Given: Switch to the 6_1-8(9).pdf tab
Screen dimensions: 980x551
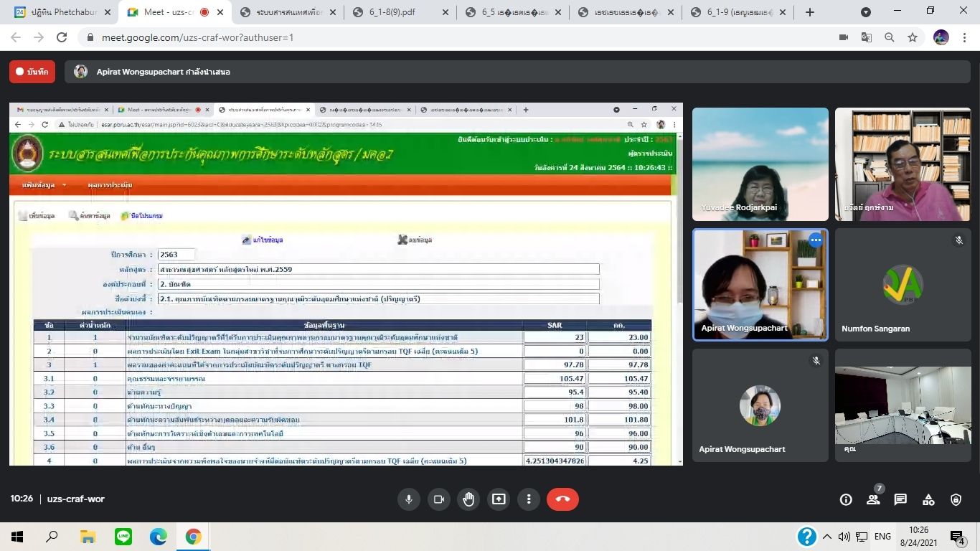Looking at the screenshot, I should 399,12.
